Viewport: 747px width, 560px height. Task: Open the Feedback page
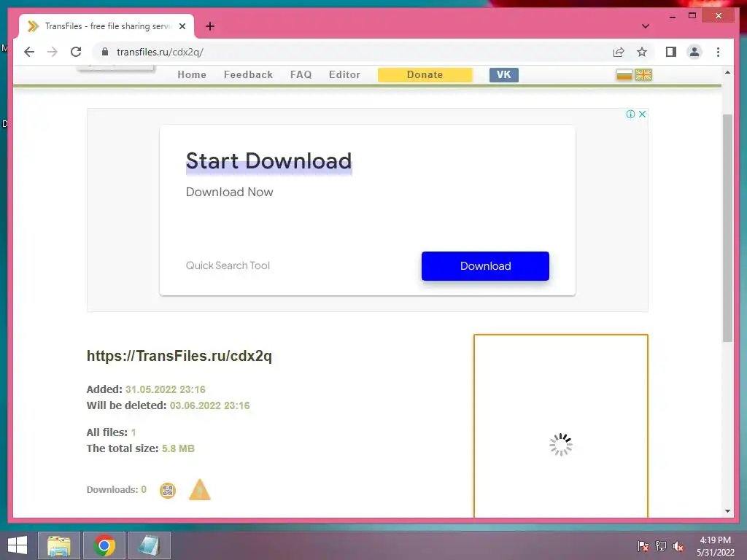coord(248,75)
